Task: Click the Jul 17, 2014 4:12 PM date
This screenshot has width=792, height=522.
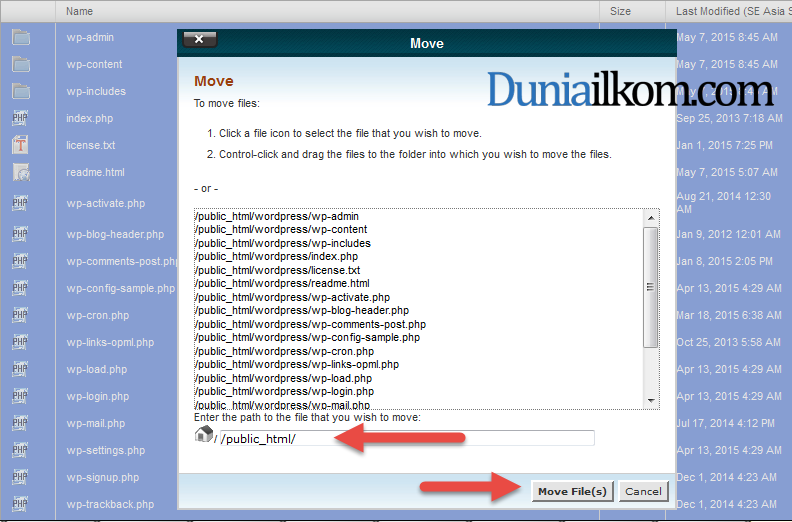Action: (725, 423)
